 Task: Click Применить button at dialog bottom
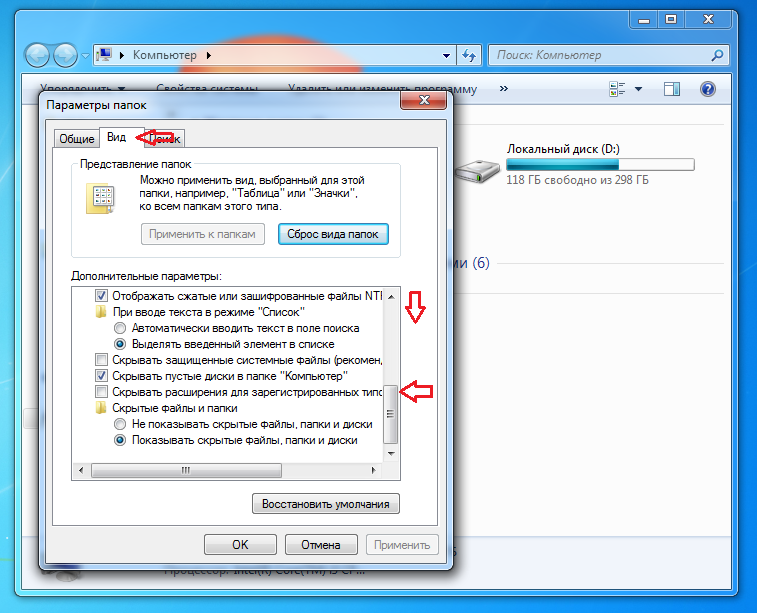(x=402, y=545)
